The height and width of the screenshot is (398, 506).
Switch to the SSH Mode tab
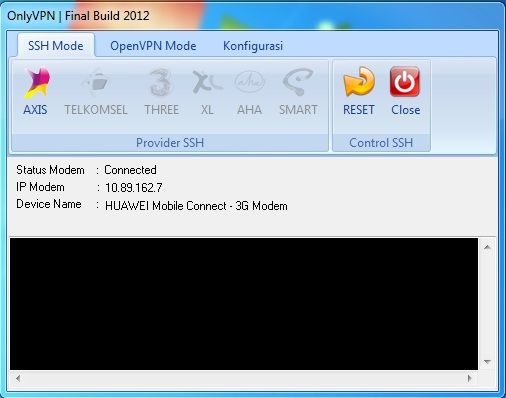click(56, 46)
